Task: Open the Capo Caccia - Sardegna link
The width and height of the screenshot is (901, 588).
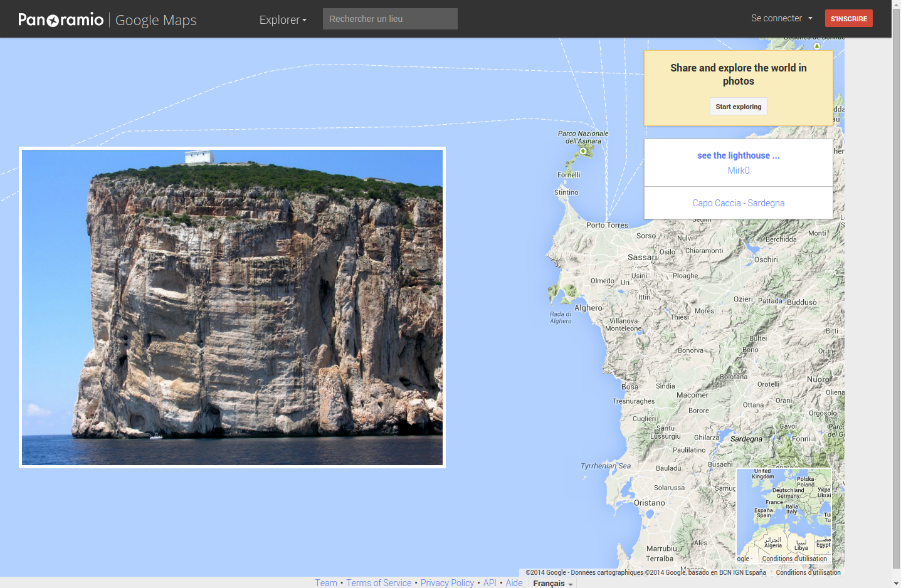Action: click(738, 203)
